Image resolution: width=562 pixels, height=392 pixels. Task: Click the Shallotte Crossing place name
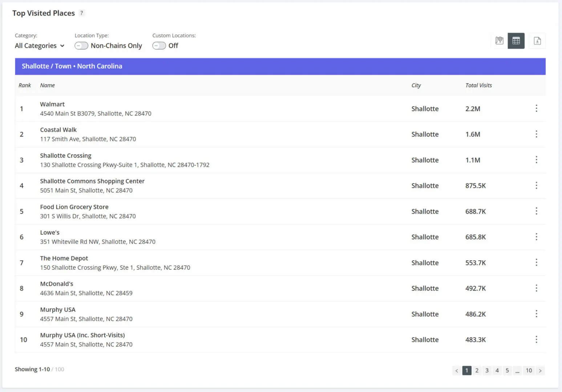(x=66, y=156)
